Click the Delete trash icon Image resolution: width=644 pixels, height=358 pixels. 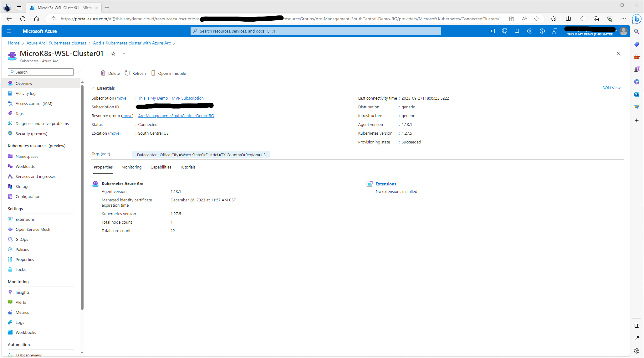pyautogui.click(x=103, y=73)
